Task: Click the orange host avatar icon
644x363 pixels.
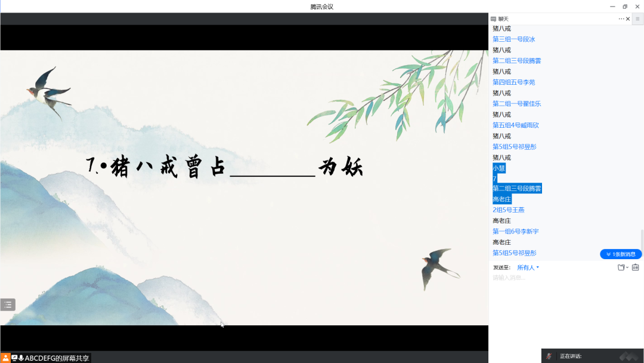Action: click(x=5, y=358)
